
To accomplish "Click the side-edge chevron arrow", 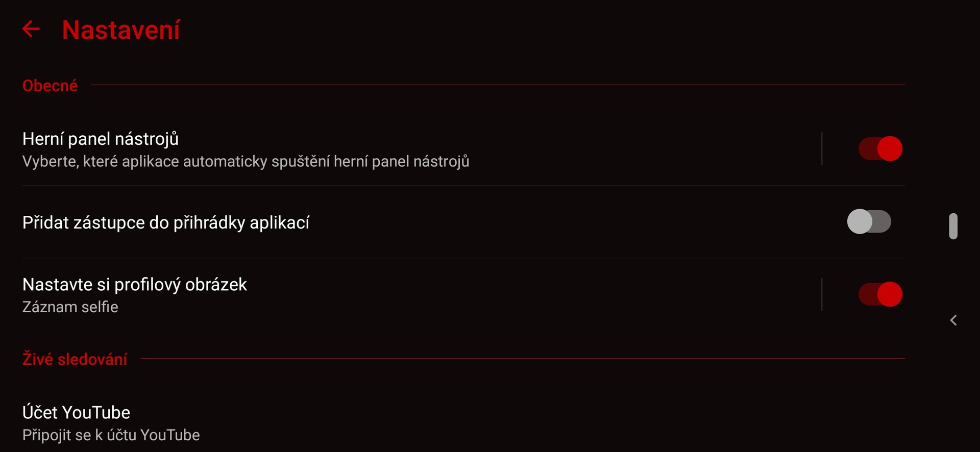I will click(x=953, y=320).
